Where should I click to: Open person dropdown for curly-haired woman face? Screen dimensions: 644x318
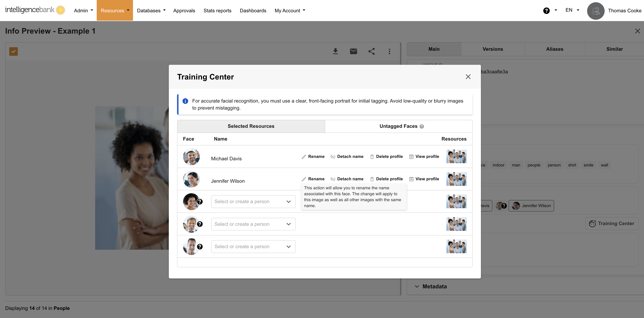pyautogui.click(x=253, y=202)
